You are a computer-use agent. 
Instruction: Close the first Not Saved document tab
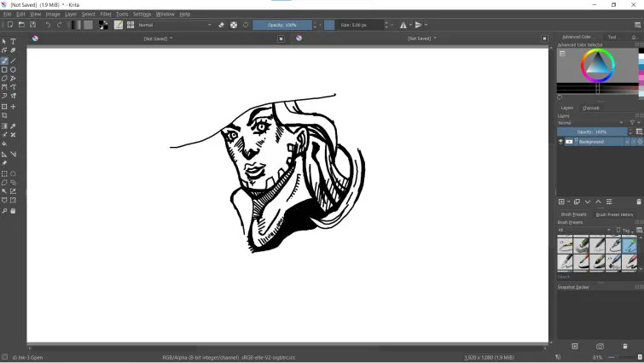coord(281,38)
